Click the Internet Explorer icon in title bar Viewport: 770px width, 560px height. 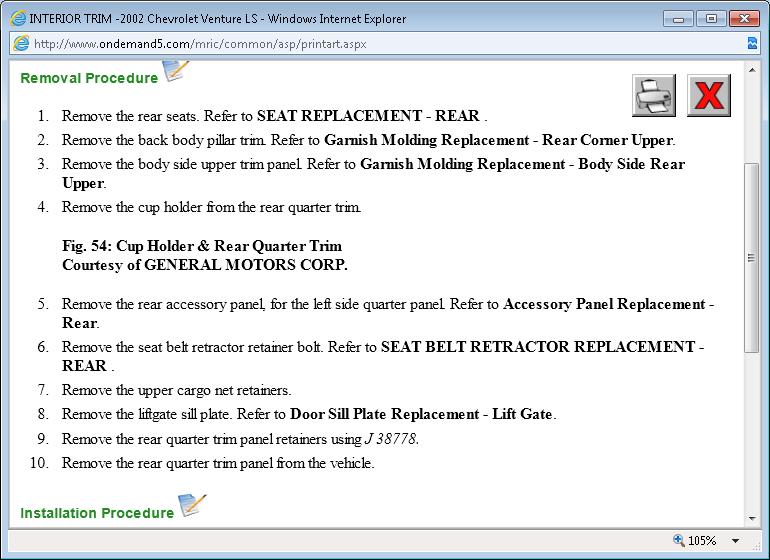click(18, 19)
